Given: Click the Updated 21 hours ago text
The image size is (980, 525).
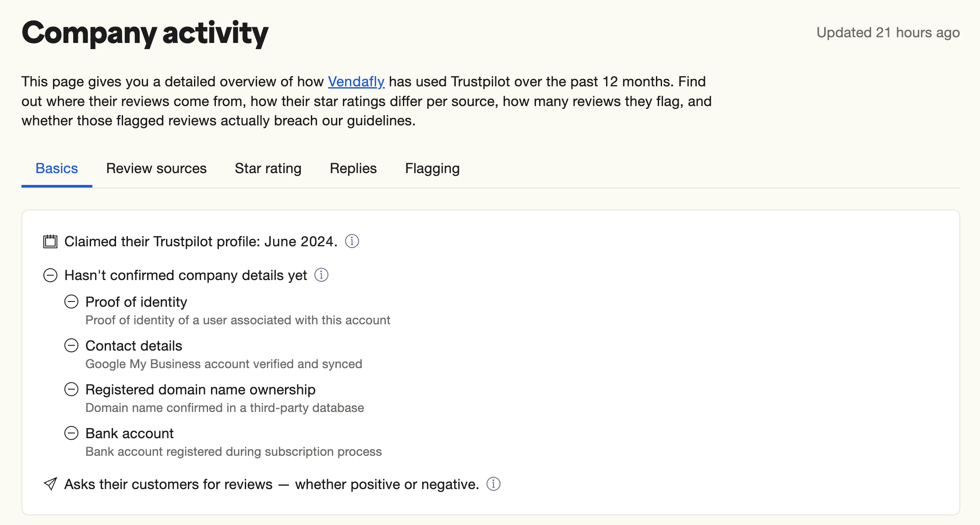Looking at the screenshot, I should (x=888, y=32).
